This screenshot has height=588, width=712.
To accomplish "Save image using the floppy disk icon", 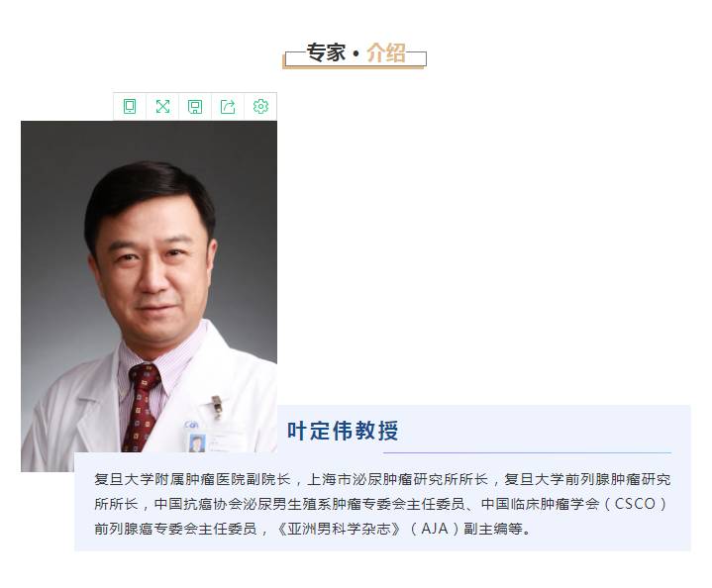I will [x=195, y=106].
